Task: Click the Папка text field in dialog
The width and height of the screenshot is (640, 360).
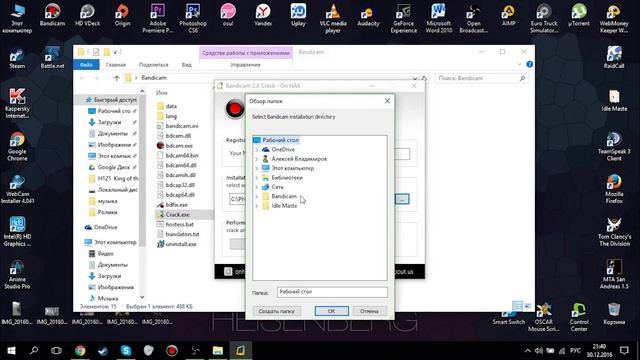Action: [332, 292]
